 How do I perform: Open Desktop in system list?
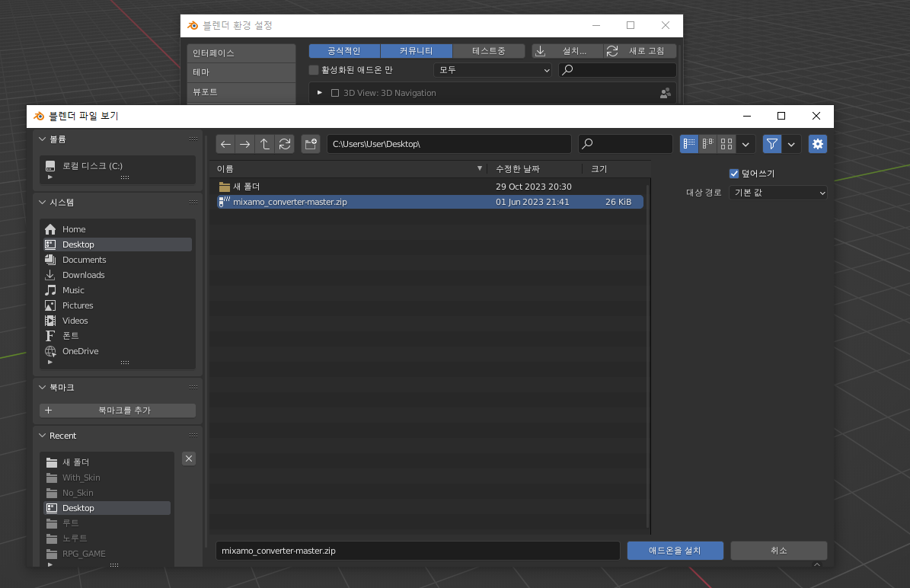pyautogui.click(x=117, y=244)
